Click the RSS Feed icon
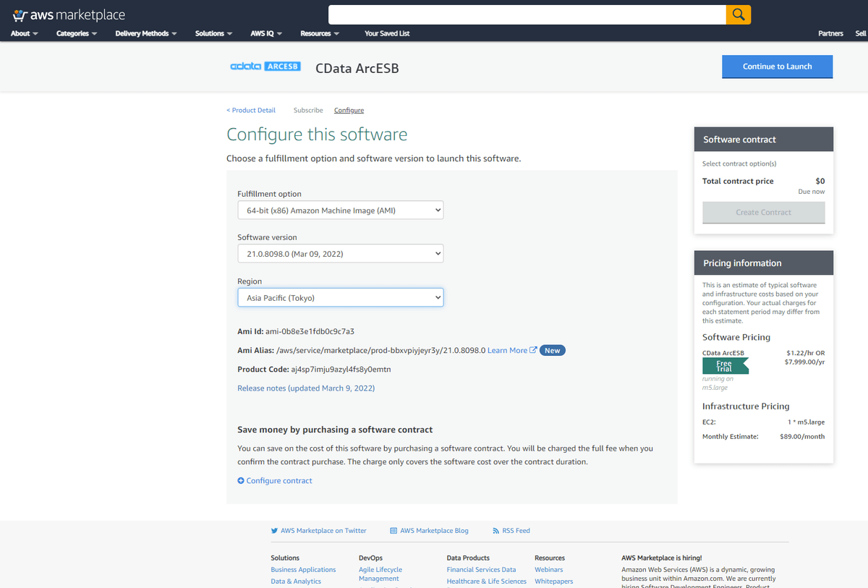Screen dimensions: 868x588 click(x=496, y=531)
